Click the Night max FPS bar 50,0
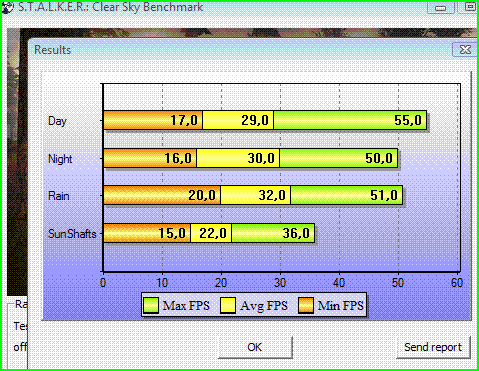479x371 pixels. (x=339, y=158)
